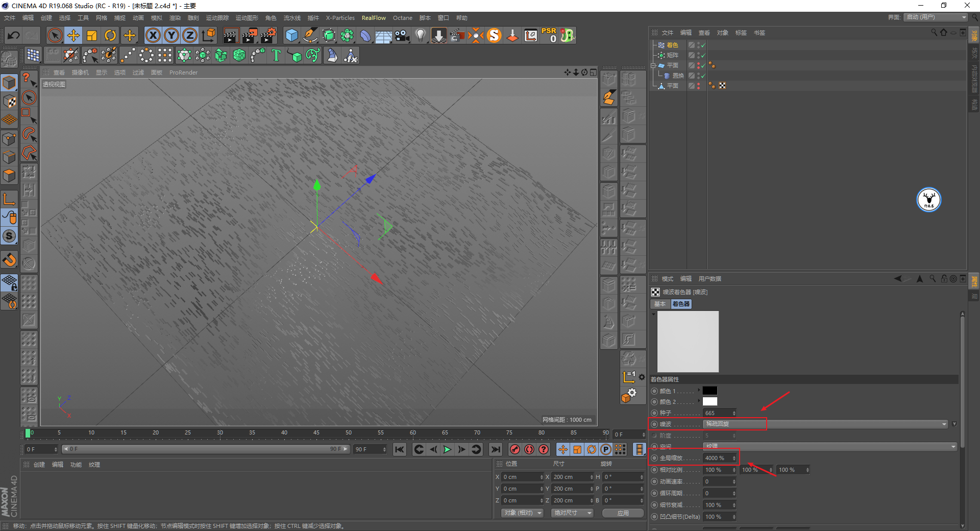Click the green Play forward button
This screenshot has width=980, height=531.
point(447,449)
